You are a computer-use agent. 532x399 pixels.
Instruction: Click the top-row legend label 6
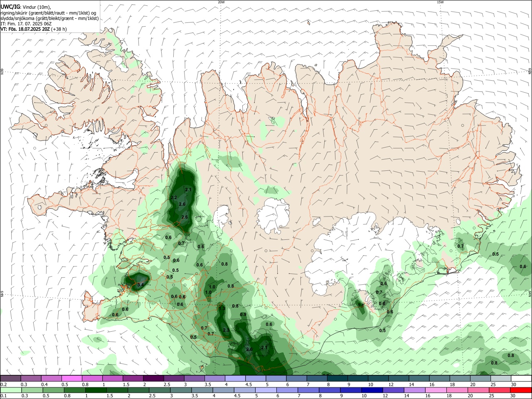(x=287, y=384)
